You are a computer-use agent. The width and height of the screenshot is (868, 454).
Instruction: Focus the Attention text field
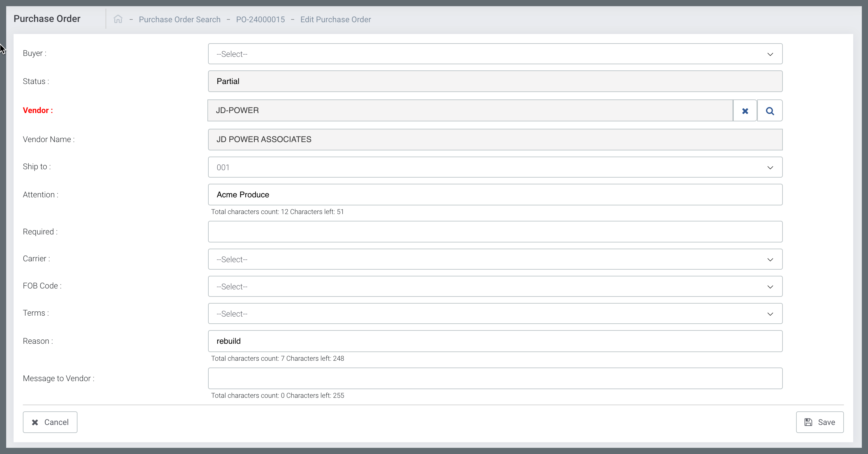click(x=495, y=195)
